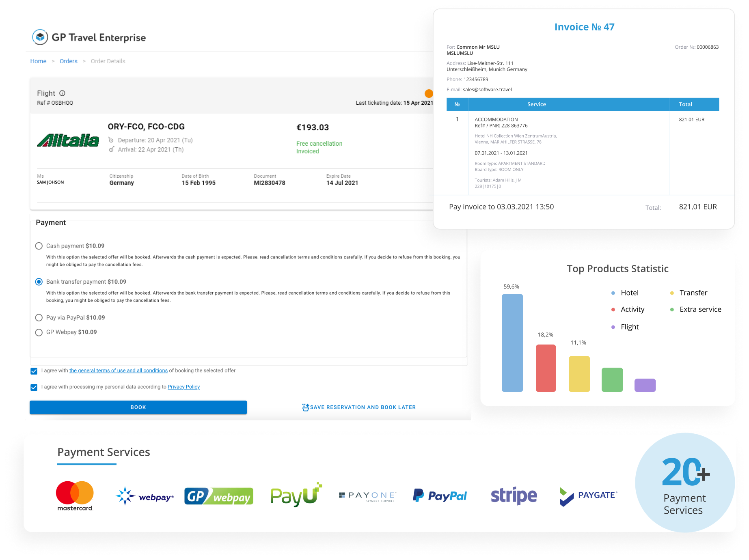
Task: Click the BOOK button
Action: pyautogui.click(x=138, y=407)
